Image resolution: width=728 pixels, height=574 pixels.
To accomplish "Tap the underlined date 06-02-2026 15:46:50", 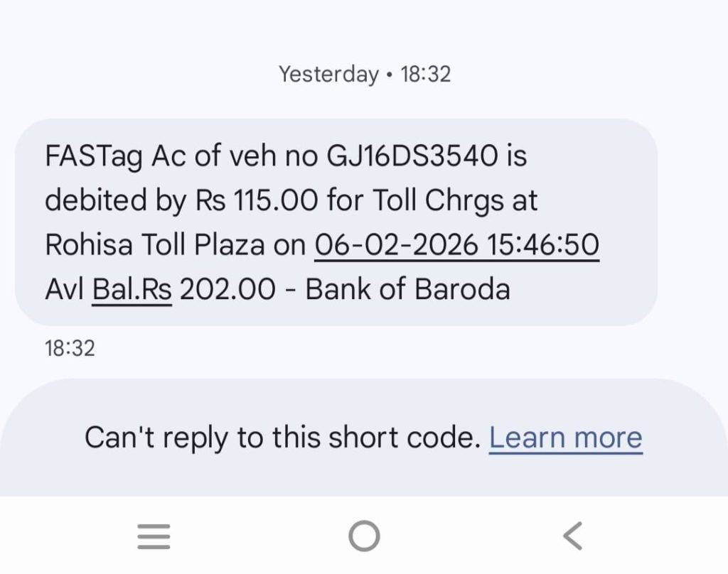I will click(x=456, y=245).
